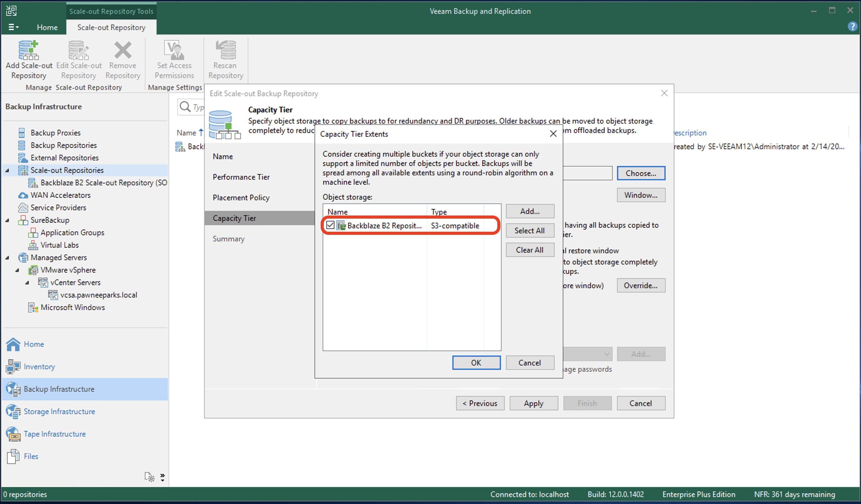Open the Backup Infrastructure navigation view

tap(85, 389)
